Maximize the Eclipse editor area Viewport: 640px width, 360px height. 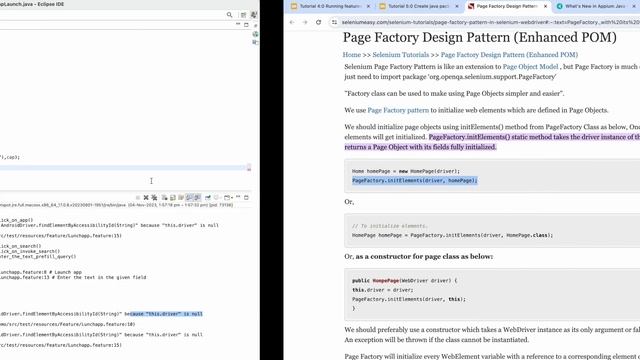point(246,24)
